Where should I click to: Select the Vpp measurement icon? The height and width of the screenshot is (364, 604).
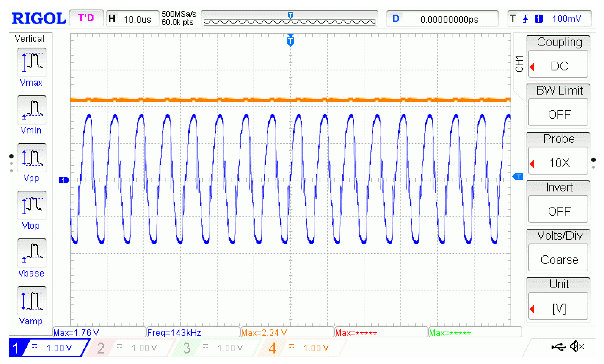[x=32, y=157]
